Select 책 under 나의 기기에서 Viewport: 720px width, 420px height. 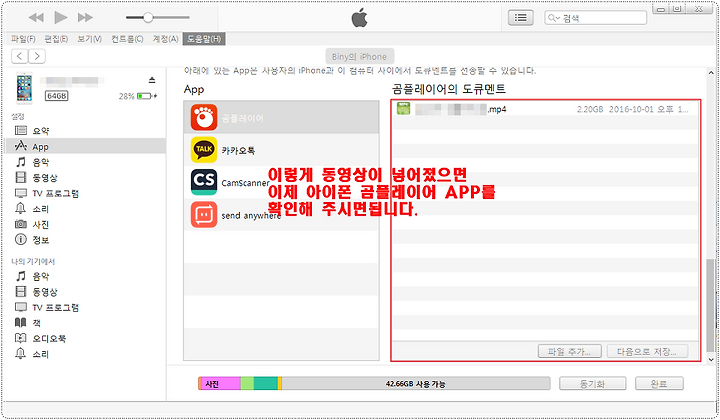pyautogui.click(x=86, y=323)
